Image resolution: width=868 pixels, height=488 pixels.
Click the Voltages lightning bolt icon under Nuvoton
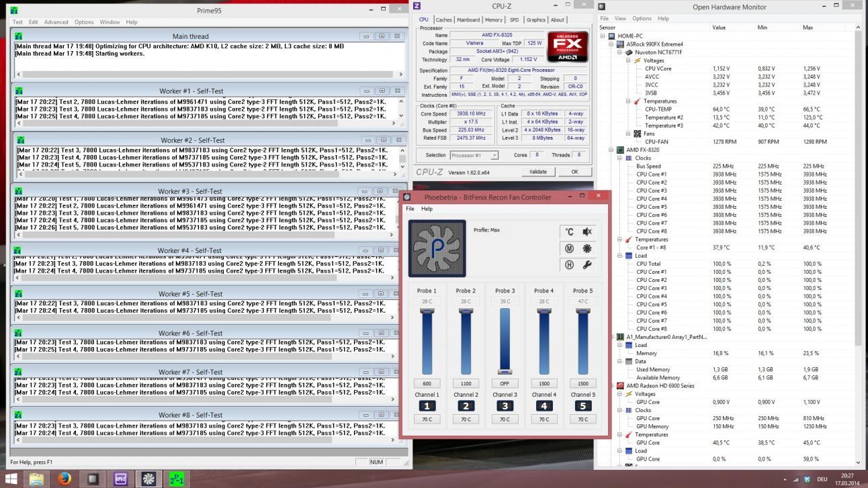tap(638, 60)
